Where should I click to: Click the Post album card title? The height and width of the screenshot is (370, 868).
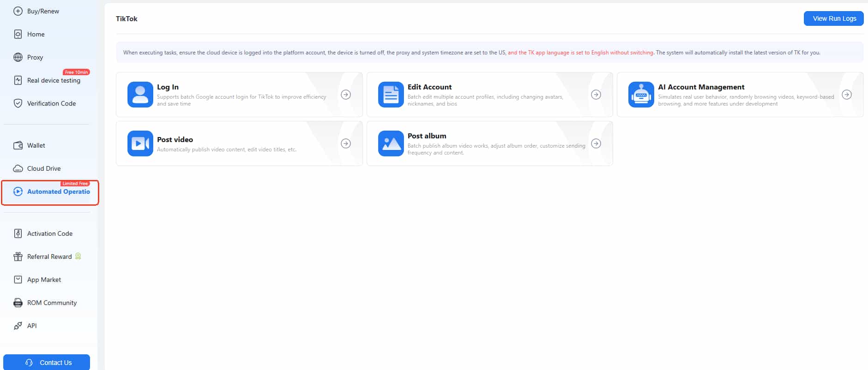pos(427,136)
